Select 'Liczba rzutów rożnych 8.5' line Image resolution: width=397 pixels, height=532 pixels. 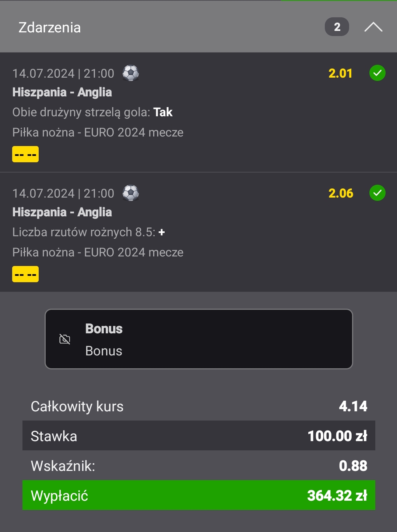88,232
